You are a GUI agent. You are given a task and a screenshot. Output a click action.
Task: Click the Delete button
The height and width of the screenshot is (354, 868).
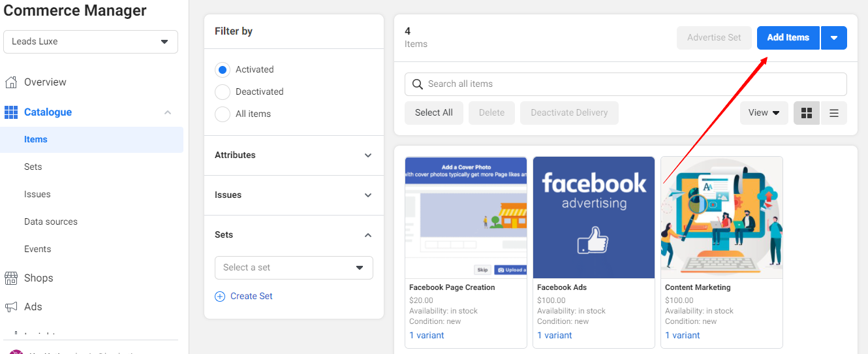point(491,113)
